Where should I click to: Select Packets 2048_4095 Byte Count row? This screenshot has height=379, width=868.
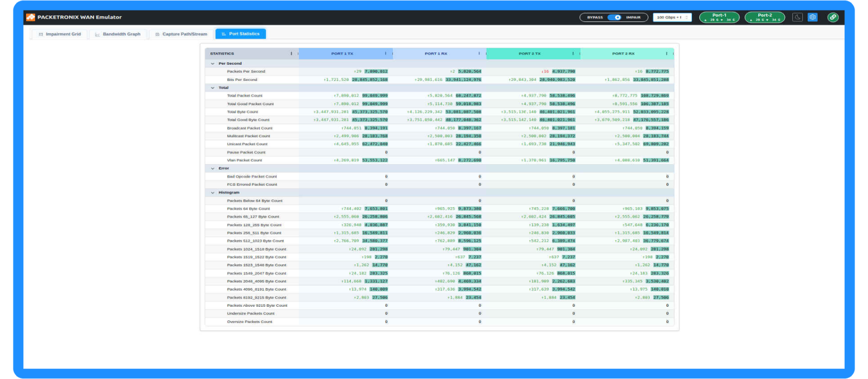tap(256, 281)
